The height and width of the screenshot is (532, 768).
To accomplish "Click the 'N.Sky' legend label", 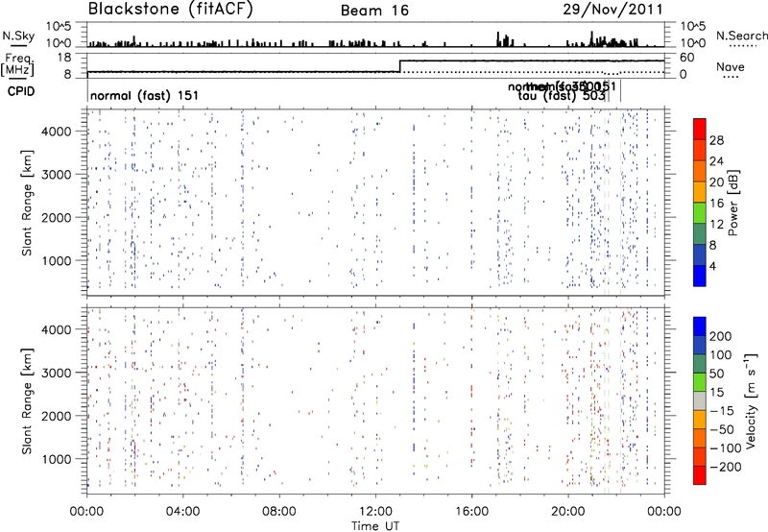I will pos(18,36).
